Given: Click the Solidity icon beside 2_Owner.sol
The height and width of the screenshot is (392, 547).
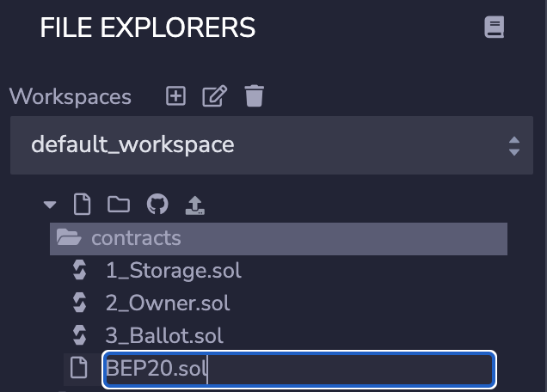Looking at the screenshot, I should [80, 303].
